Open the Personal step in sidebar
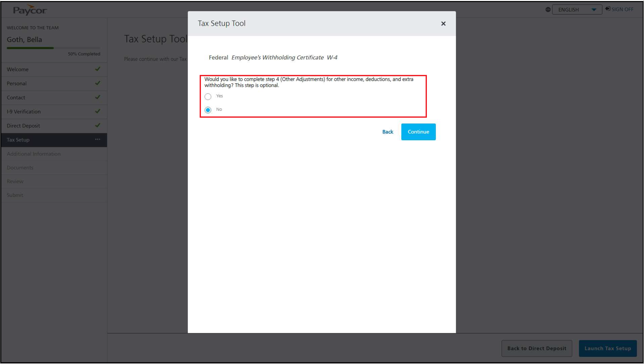This screenshot has height=364, width=644. coord(17,84)
